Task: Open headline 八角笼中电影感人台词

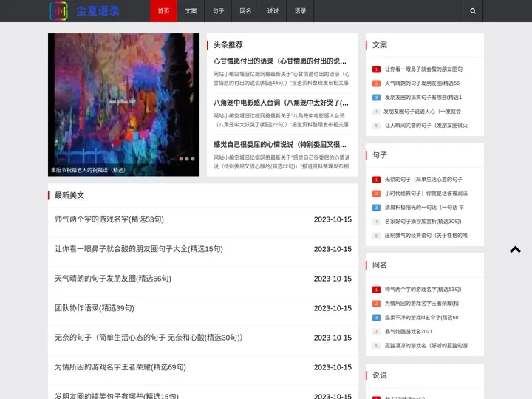Action: [x=281, y=103]
